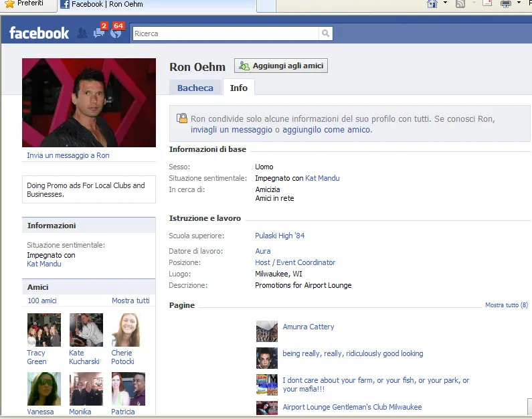
Task: Click the browser print icon
Action: pyautogui.click(x=505, y=4)
